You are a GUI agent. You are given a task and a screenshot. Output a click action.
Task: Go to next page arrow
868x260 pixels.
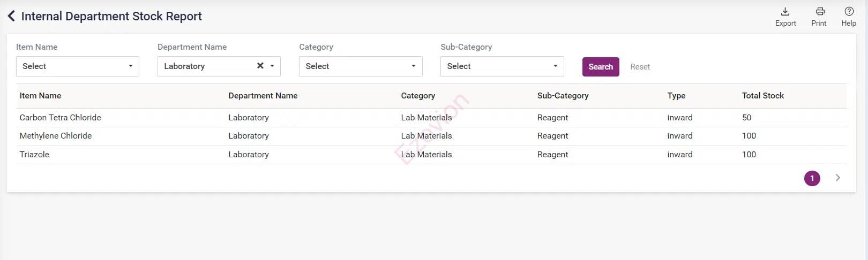click(837, 178)
